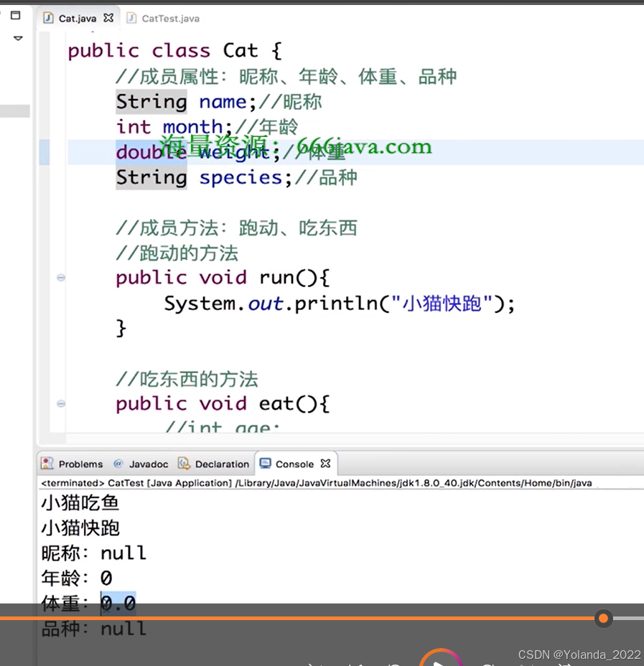Click the //成员方法 comment line
This screenshot has width=644, height=666.
click(x=237, y=228)
